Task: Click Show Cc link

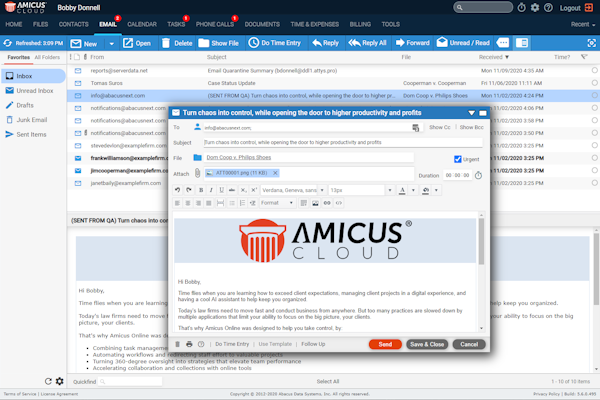Action: click(440, 127)
